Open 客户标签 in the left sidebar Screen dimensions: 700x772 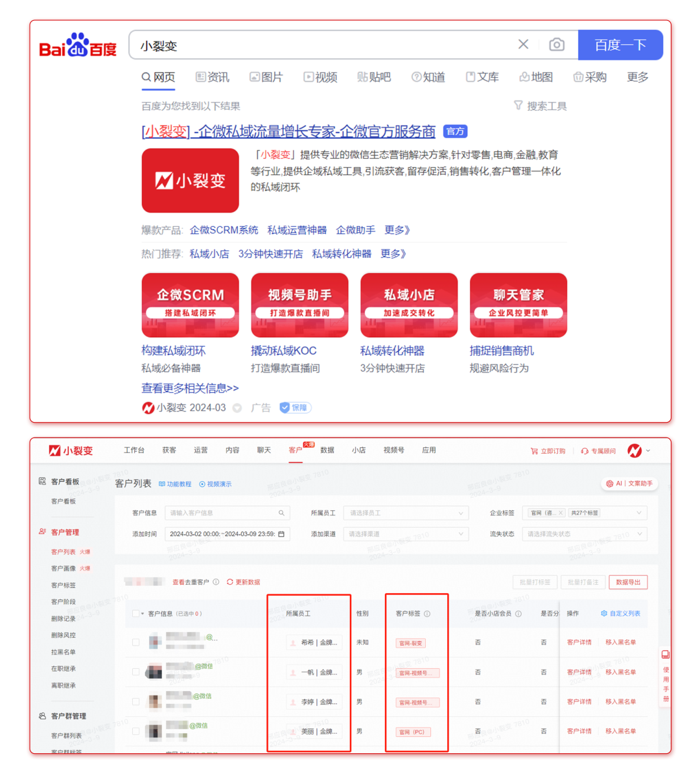tap(64, 585)
